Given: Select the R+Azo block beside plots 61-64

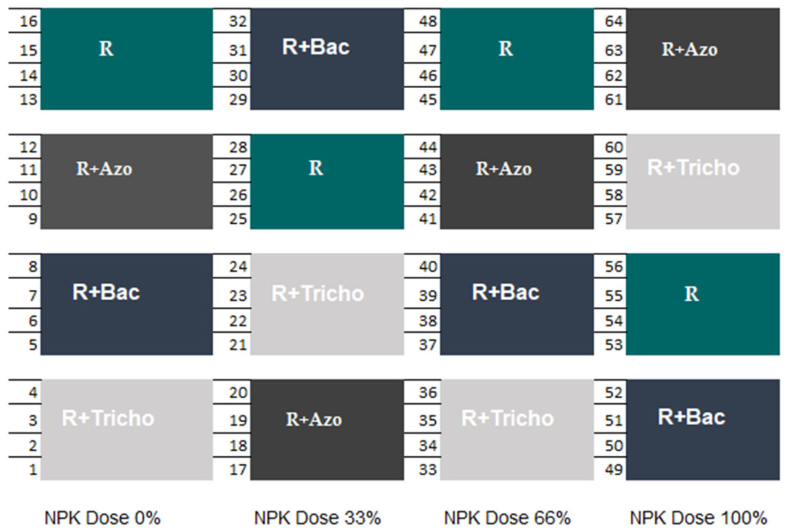Looking at the screenshot, I should tap(703, 59).
